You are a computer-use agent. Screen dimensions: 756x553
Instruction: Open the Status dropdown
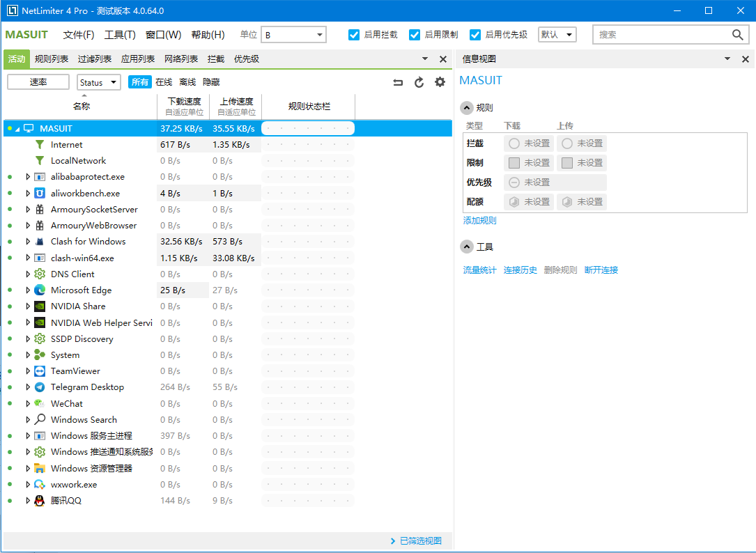click(98, 82)
